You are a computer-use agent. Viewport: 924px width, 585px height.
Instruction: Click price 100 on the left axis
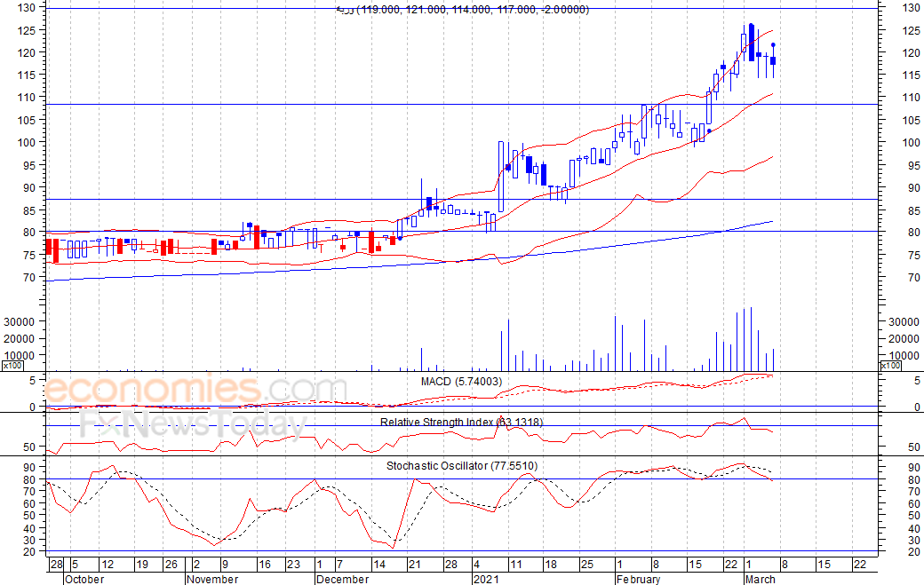[28, 142]
